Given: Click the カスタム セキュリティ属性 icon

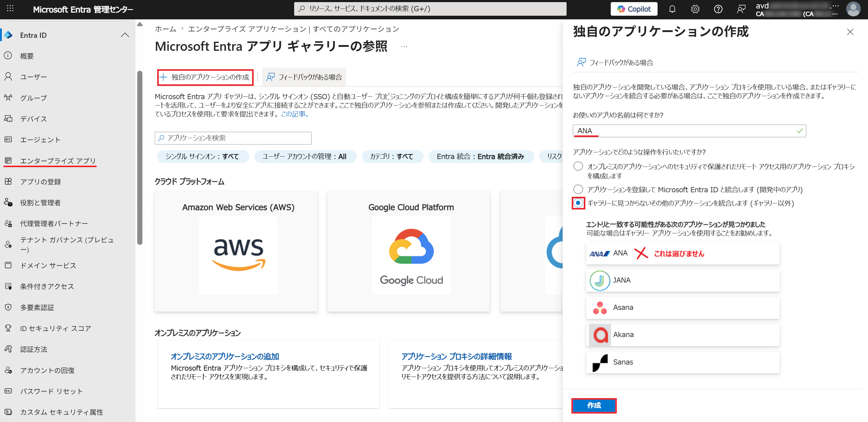Looking at the screenshot, I should (x=8, y=412).
